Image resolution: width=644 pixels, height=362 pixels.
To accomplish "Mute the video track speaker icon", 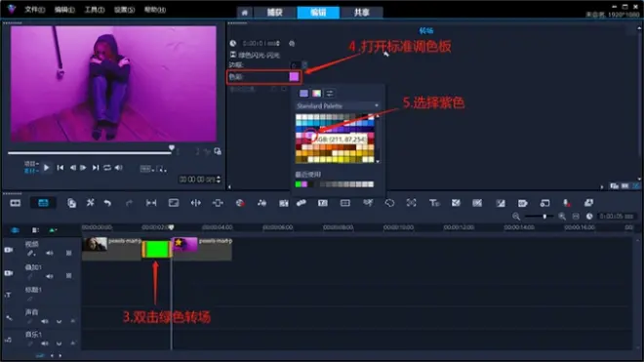I will (x=50, y=253).
